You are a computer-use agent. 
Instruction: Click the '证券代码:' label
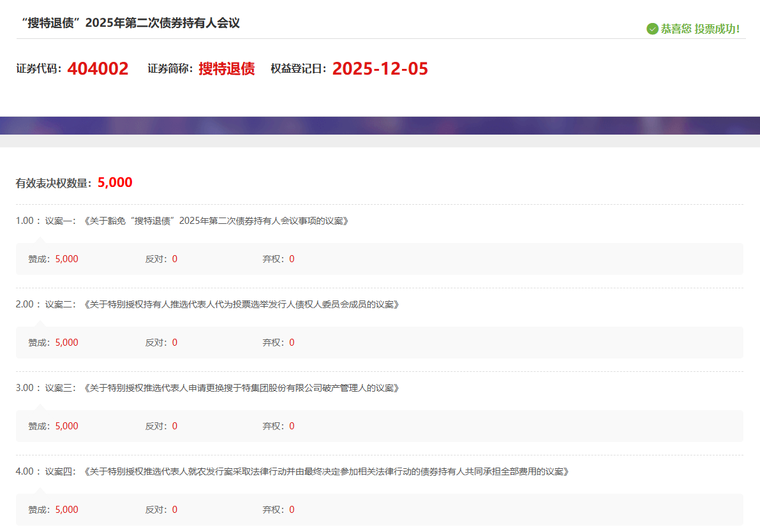click(x=39, y=68)
